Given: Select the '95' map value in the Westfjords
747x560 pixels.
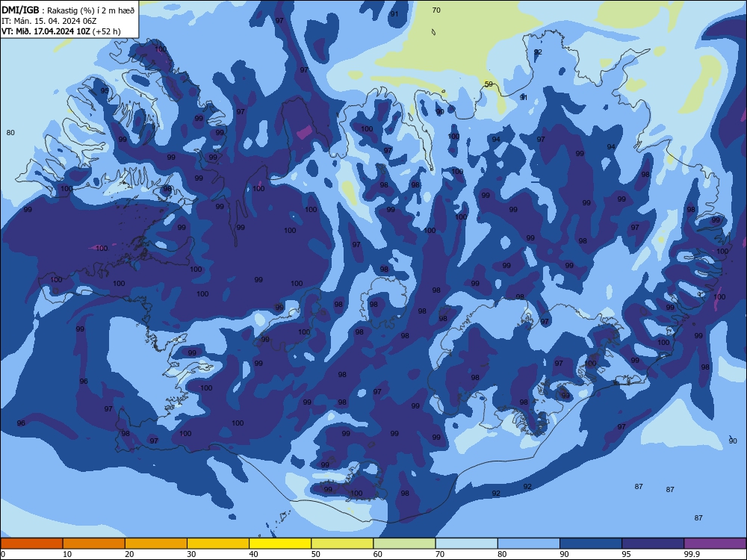Looking at the screenshot, I should pyautogui.click(x=105, y=90).
